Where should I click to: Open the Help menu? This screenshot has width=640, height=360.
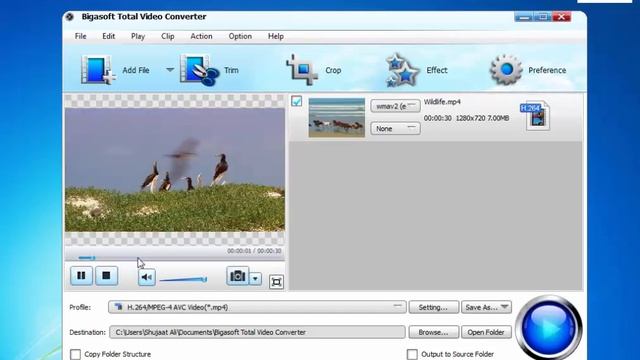(x=276, y=36)
